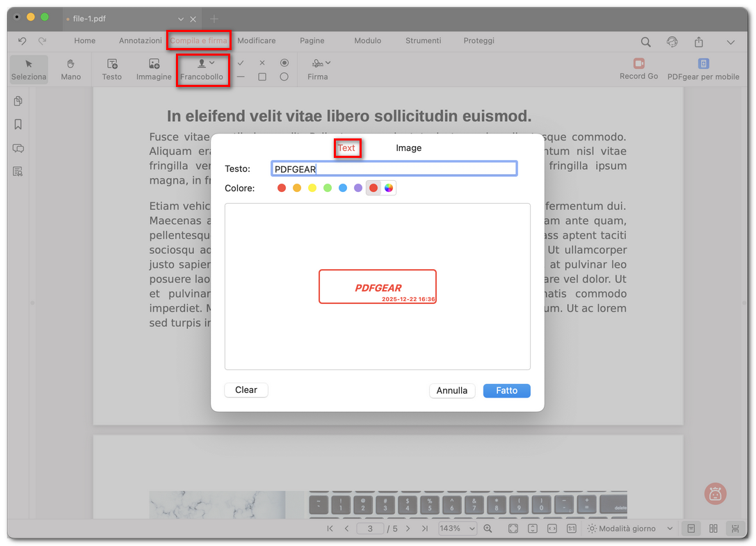Go to the first page

(x=330, y=529)
